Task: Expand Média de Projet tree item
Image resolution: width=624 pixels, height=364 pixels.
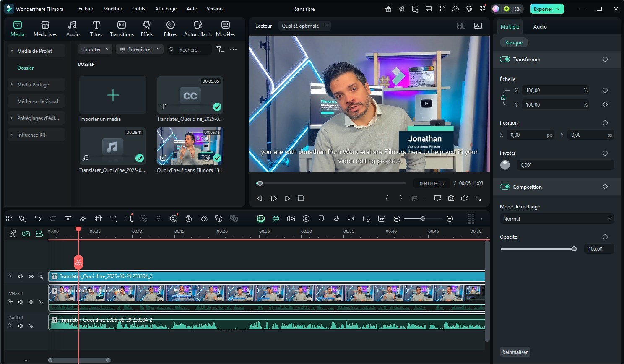Action: click(12, 51)
